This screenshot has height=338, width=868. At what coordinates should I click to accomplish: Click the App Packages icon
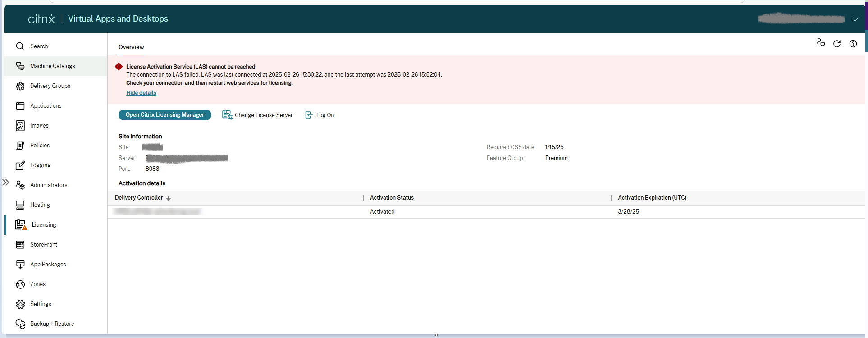point(20,265)
